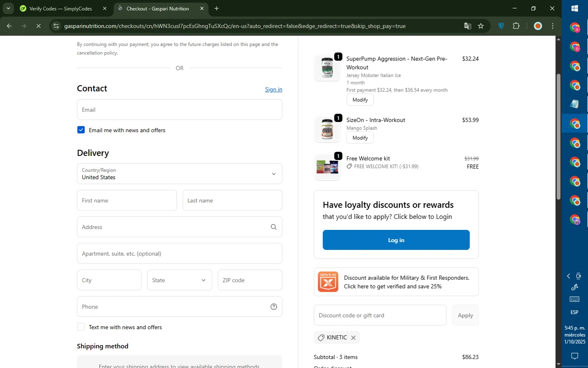588x368 pixels.
Task: Close the Verify Codes tab
Action: pos(105,8)
